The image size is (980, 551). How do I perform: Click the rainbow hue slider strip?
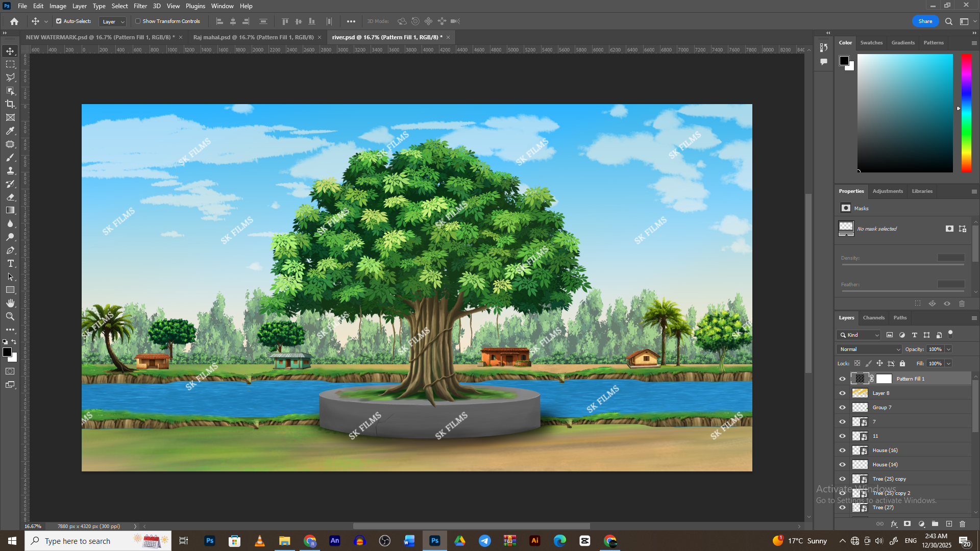coord(966,112)
